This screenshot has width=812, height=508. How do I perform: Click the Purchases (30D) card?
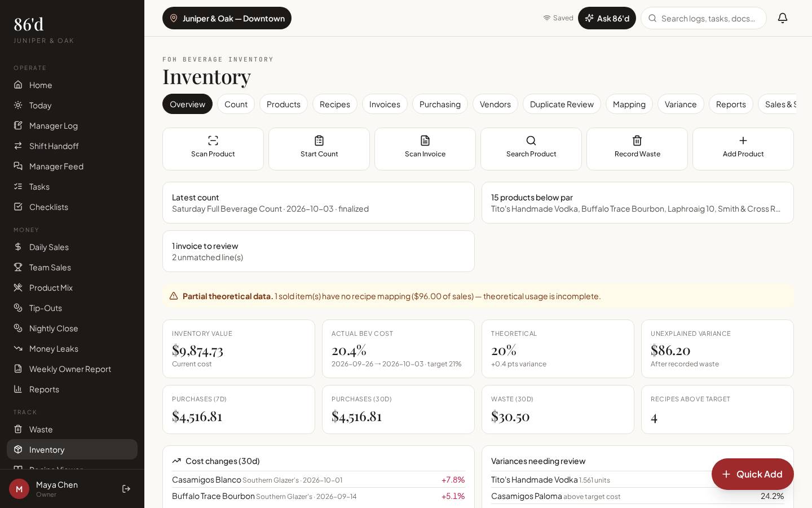click(x=398, y=409)
